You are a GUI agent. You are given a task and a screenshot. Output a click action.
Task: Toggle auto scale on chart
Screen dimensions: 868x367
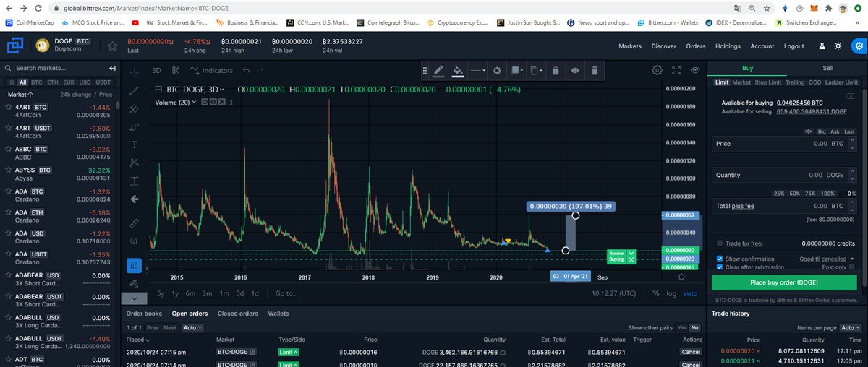tap(690, 293)
